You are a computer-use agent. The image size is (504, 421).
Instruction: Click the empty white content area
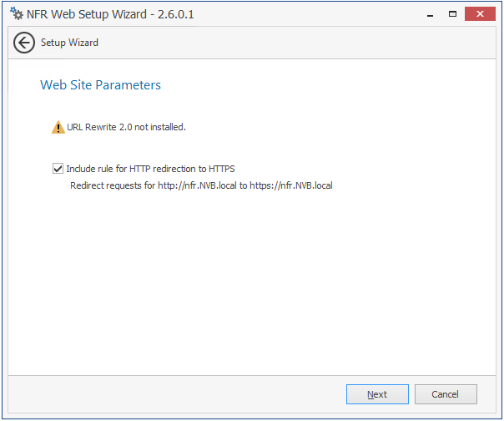point(252,280)
